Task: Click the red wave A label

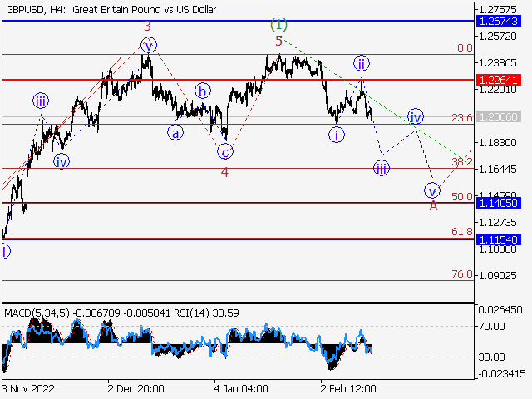Action: [433, 206]
